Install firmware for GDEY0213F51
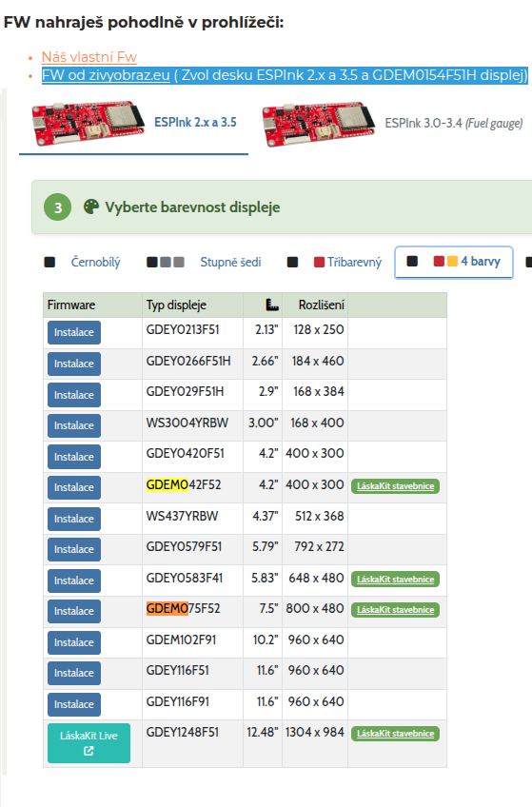This screenshot has width=532, height=807. (74, 332)
